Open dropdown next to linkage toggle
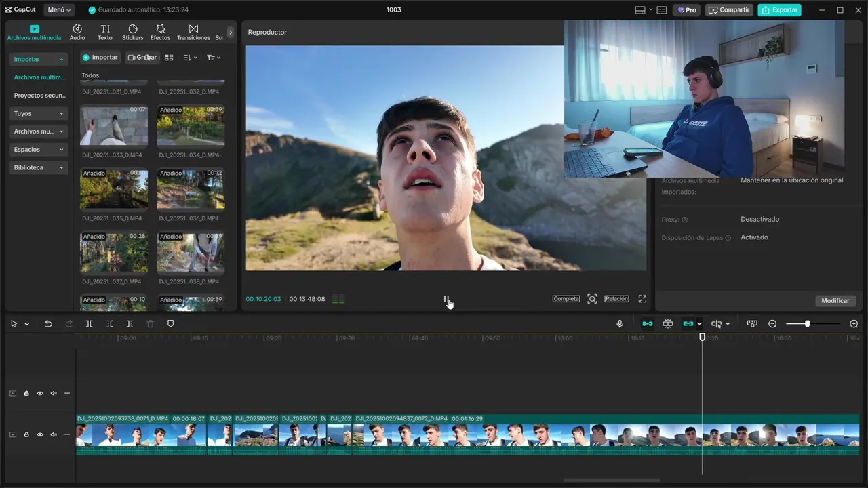 coord(699,324)
